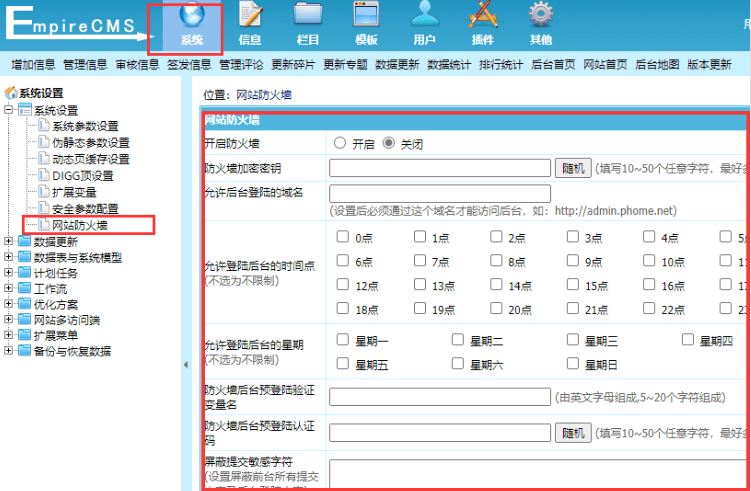Click the page icon for 系统参数设置
Image resolution: width=751 pixels, height=491 pixels.
click(44, 126)
